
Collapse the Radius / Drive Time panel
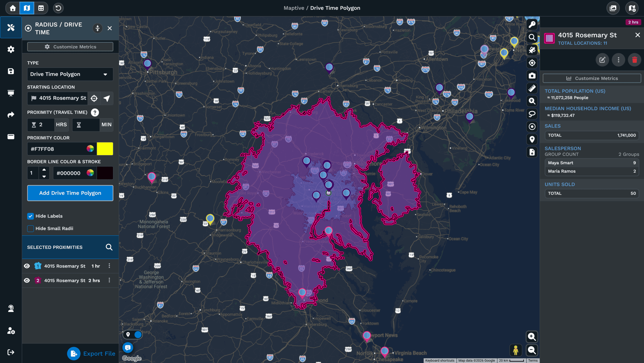tap(98, 28)
